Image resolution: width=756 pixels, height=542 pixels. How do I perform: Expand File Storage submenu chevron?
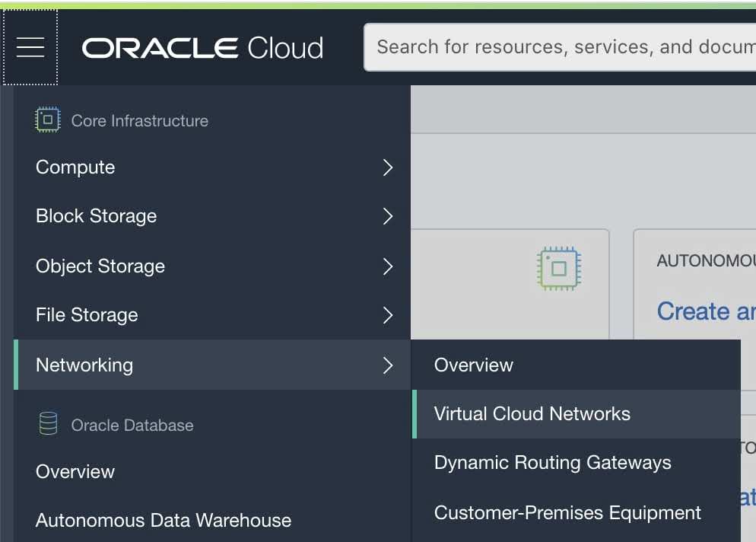tap(388, 315)
